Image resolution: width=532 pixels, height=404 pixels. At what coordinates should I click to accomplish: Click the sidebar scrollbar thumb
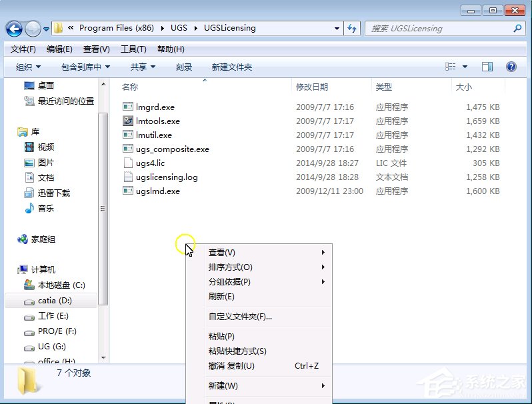(x=103, y=209)
